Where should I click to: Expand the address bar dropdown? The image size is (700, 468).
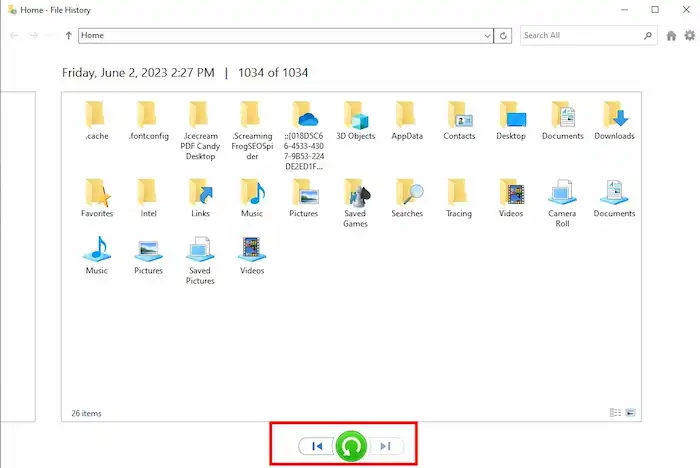pos(487,36)
